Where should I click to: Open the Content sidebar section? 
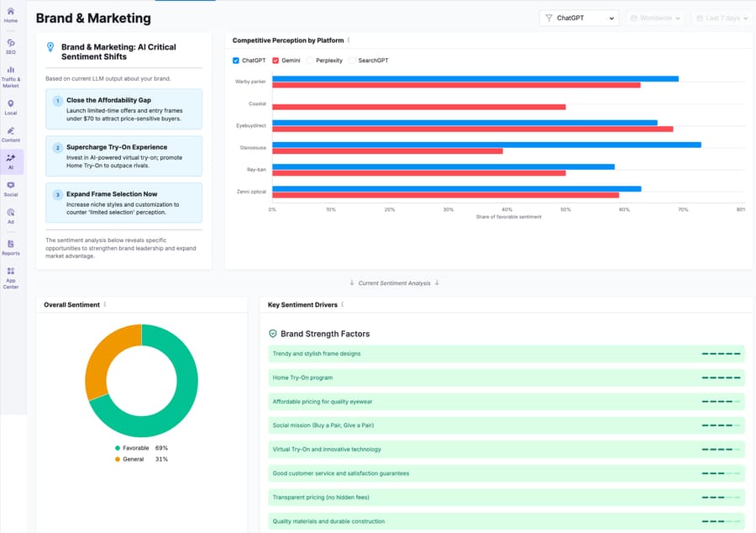[x=11, y=135]
